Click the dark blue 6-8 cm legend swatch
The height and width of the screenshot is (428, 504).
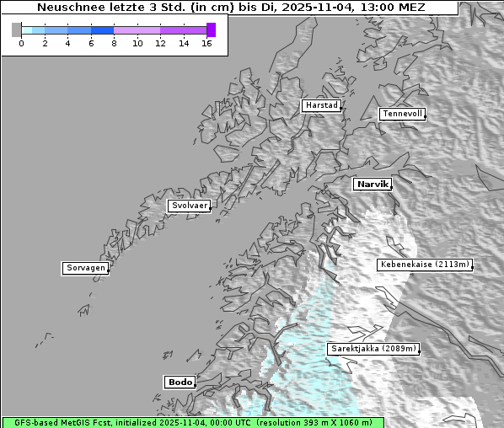point(103,30)
